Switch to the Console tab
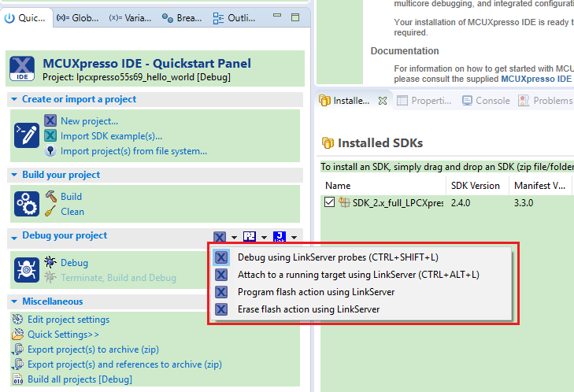 pyautogui.click(x=486, y=101)
